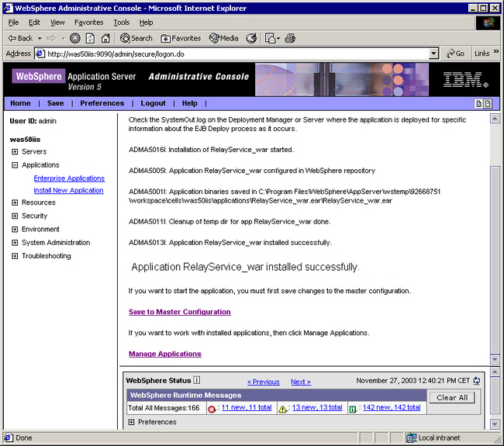Click the Next status link
The image size is (504, 446).
(x=301, y=382)
